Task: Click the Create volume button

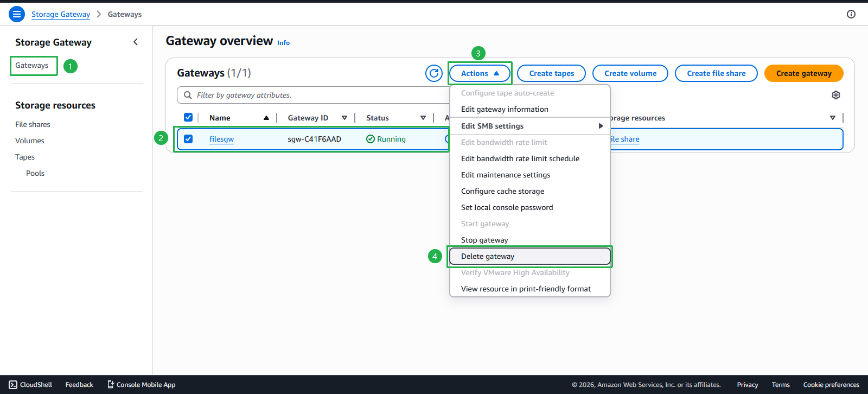Action: tap(630, 73)
